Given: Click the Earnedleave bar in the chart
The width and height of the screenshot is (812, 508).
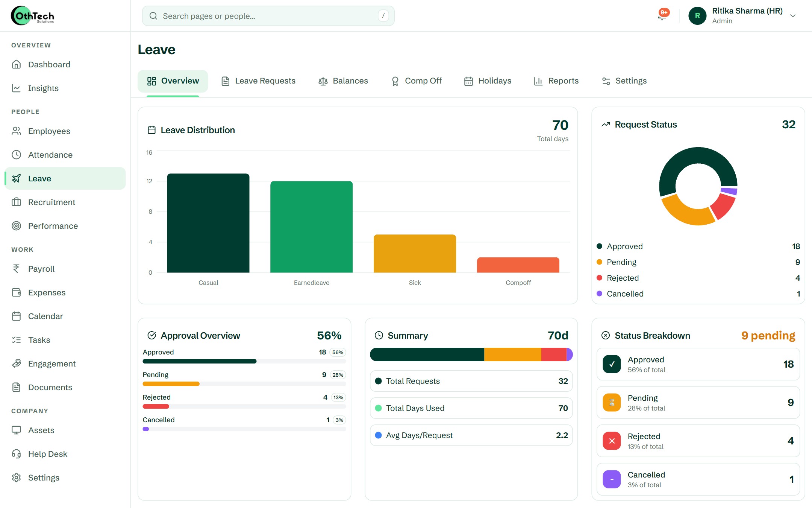Looking at the screenshot, I should (x=312, y=227).
